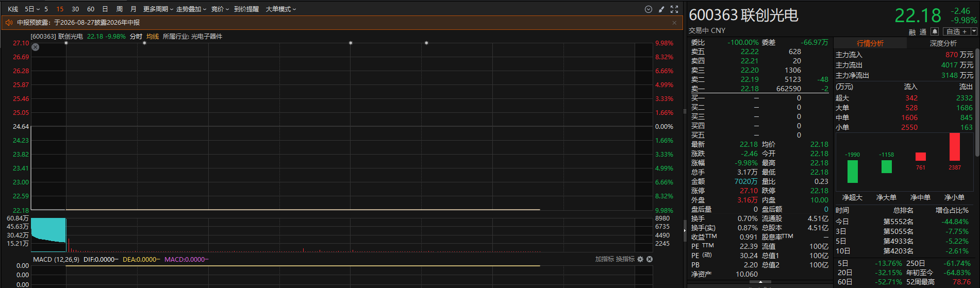Open 竞价 dropdown
Screen dimensions: 980x288
[x=220, y=9]
